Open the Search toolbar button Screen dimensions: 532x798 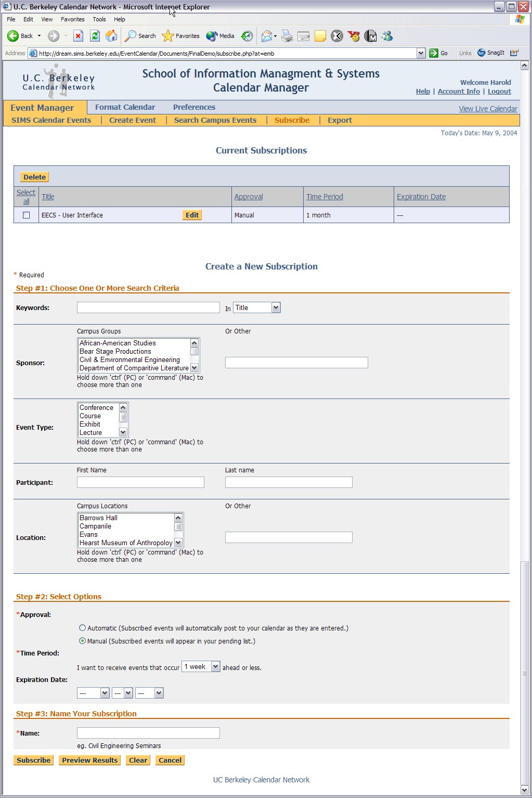point(140,36)
